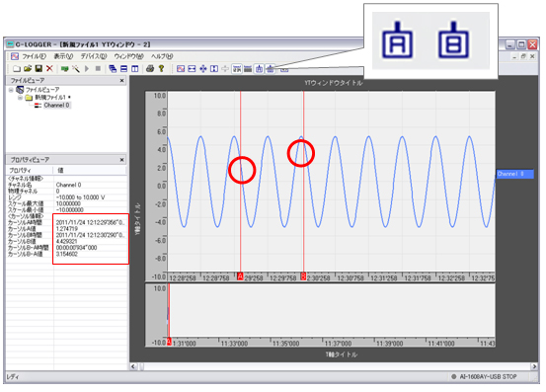Select the スケール最大値 value 10.000000
Viewport: 546px width, 392px height.
[68, 203]
